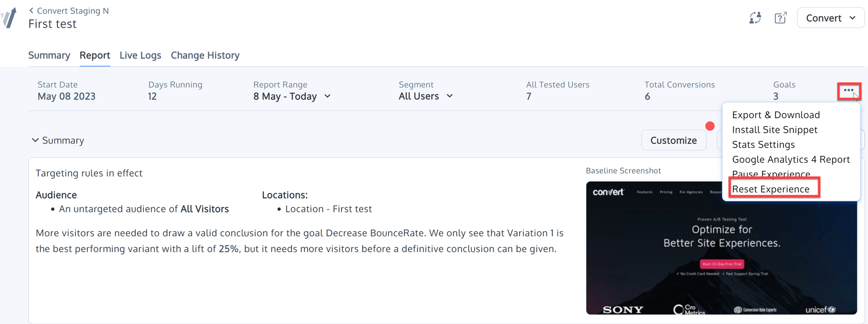Open the help external link icon
This screenshot has width=868, height=324.
[x=780, y=18]
